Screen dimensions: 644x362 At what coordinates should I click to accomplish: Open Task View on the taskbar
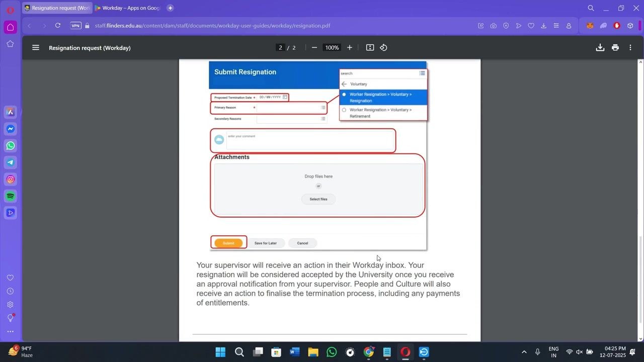(258, 352)
